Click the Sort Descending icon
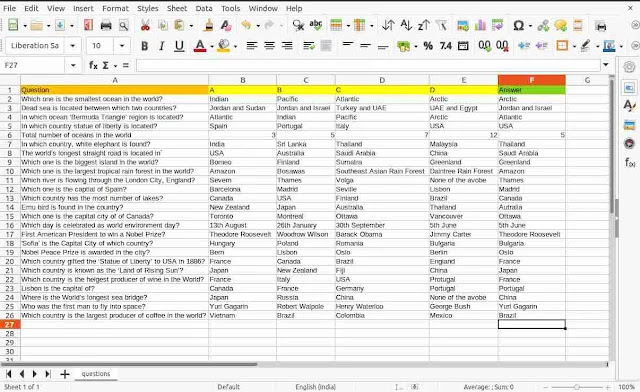The width and height of the screenshot is (640, 392). point(423,25)
